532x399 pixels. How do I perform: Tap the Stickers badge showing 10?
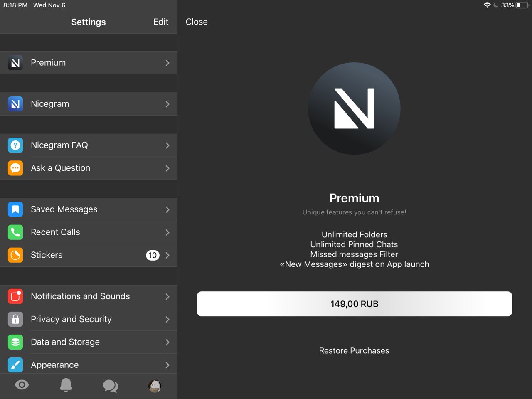tap(153, 255)
